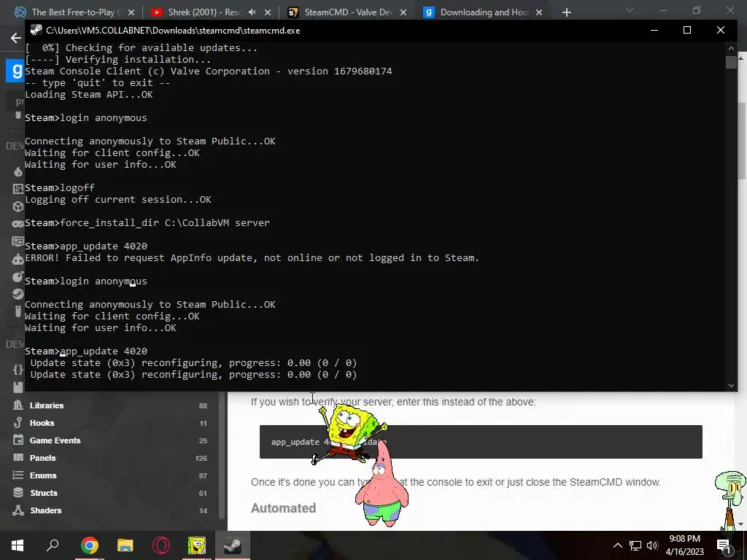The image size is (747, 560).
Task: Click the curly braces icon in sidebar
Action: 18,370
